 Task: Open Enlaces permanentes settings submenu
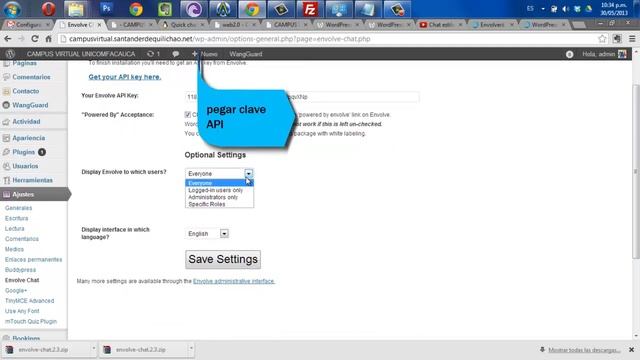(33, 260)
